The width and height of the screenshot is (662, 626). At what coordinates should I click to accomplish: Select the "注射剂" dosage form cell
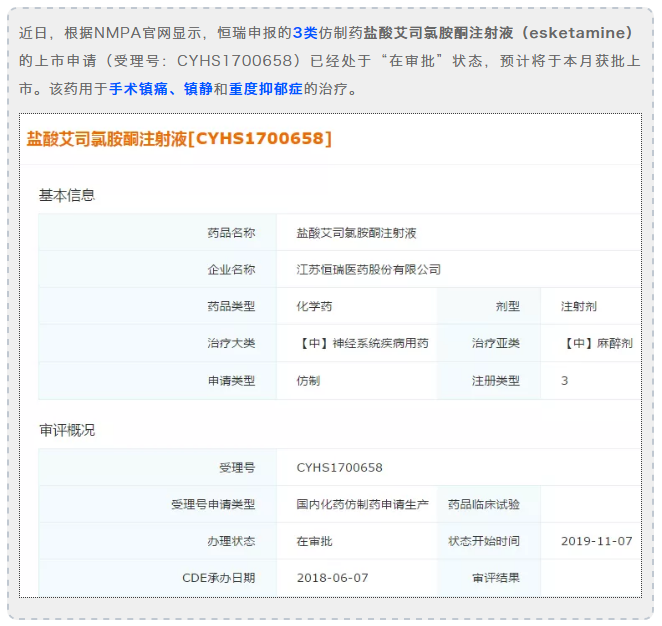point(579,306)
